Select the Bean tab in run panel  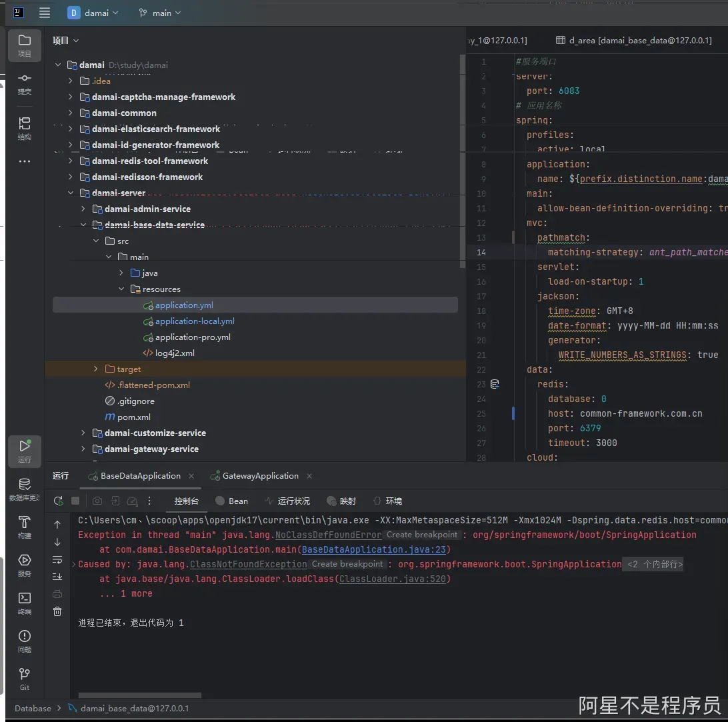click(x=231, y=501)
